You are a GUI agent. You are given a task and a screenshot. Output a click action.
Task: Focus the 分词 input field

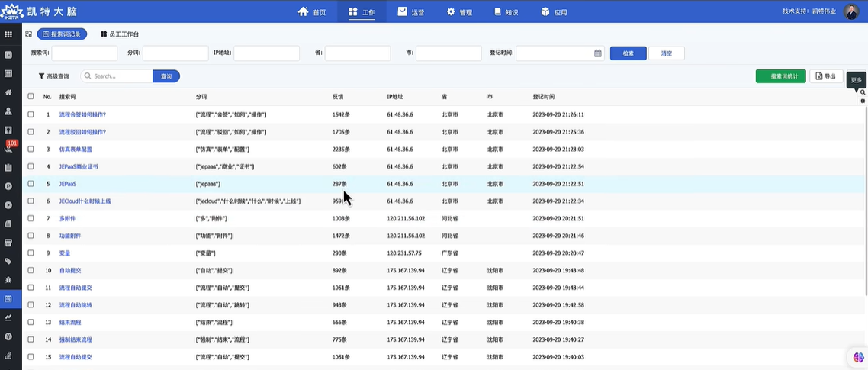pos(175,53)
